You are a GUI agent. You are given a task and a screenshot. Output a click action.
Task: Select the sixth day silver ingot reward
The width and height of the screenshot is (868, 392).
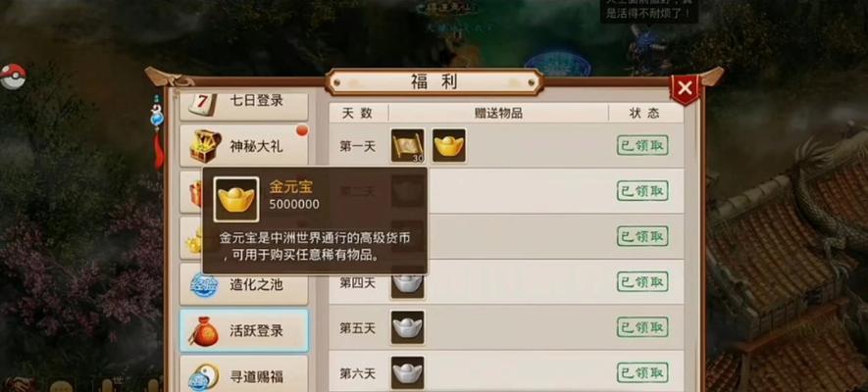click(x=407, y=372)
